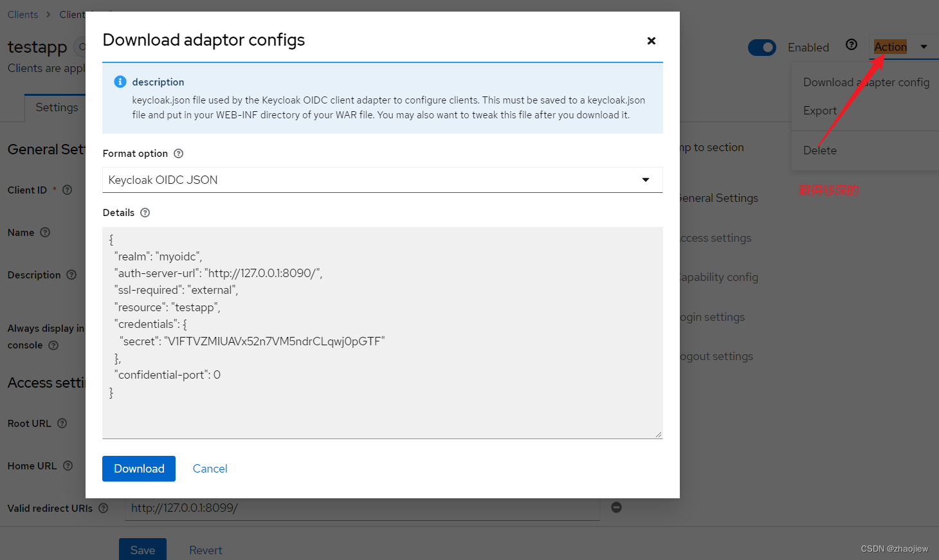This screenshot has width=939, height=560.
Task: Jump to Login settings section
Action: point(713,317)
